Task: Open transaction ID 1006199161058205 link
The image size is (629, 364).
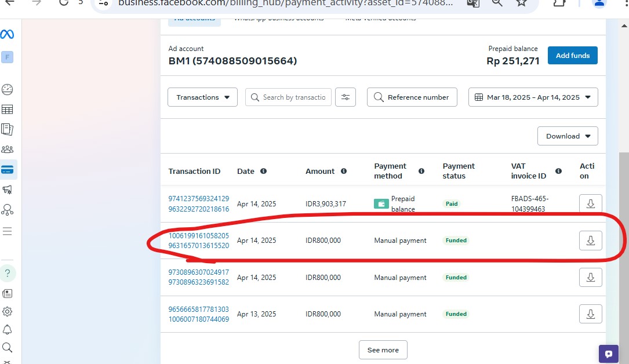Action: click(x=198, y=236)
